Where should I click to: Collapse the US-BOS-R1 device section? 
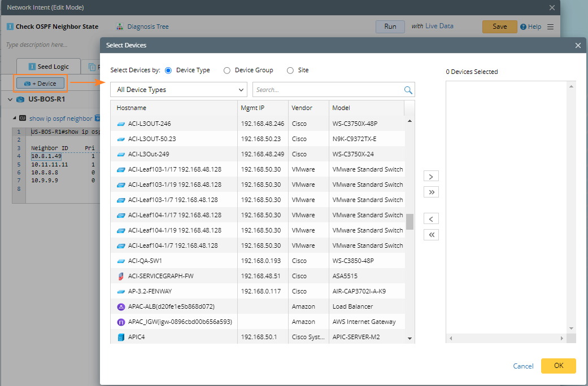10,100
